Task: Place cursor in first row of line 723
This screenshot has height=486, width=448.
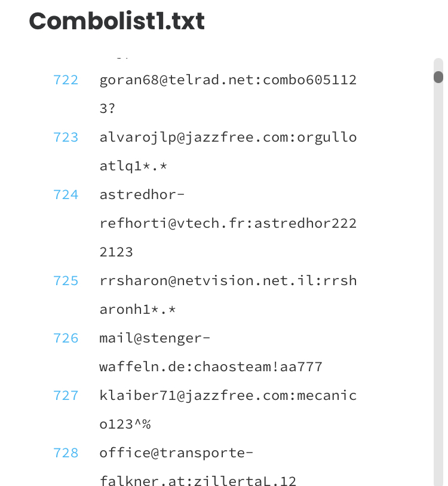Action: 228,137
